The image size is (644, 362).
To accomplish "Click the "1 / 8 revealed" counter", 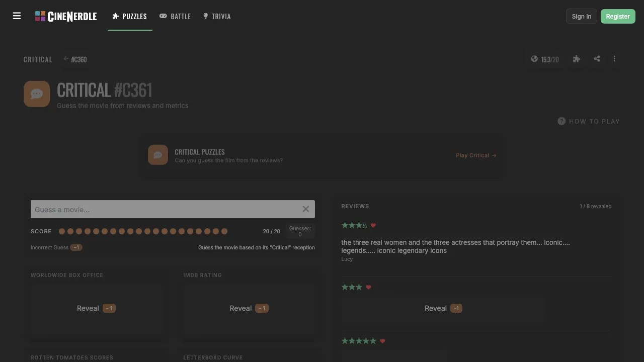I will click(x=595, y=206).
